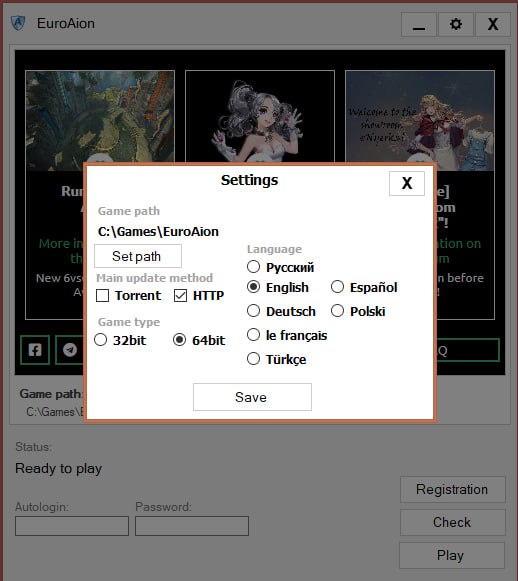The image size is (518, 581).
Task: Focus the Password input field
Action: (192, 526)
